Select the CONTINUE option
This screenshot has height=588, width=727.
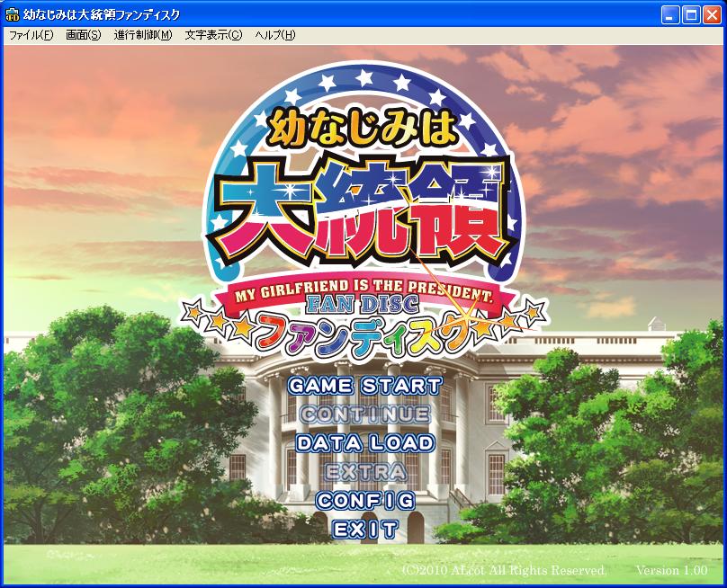point(365,414)
